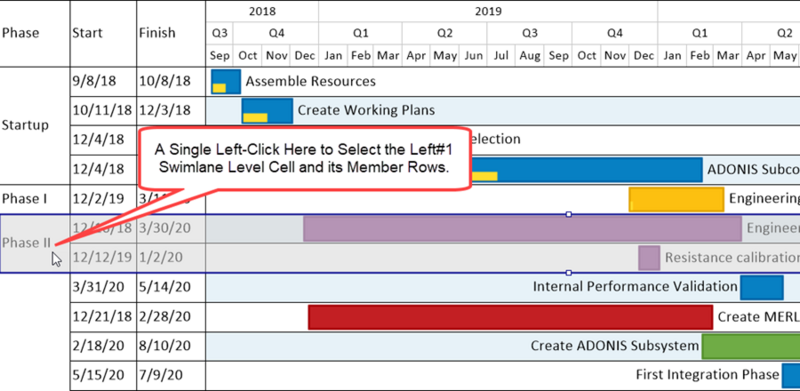This screenshot has width=800, height=391.
Task: Select the 10/11/18 start date cell
Action: click(103, 110)
